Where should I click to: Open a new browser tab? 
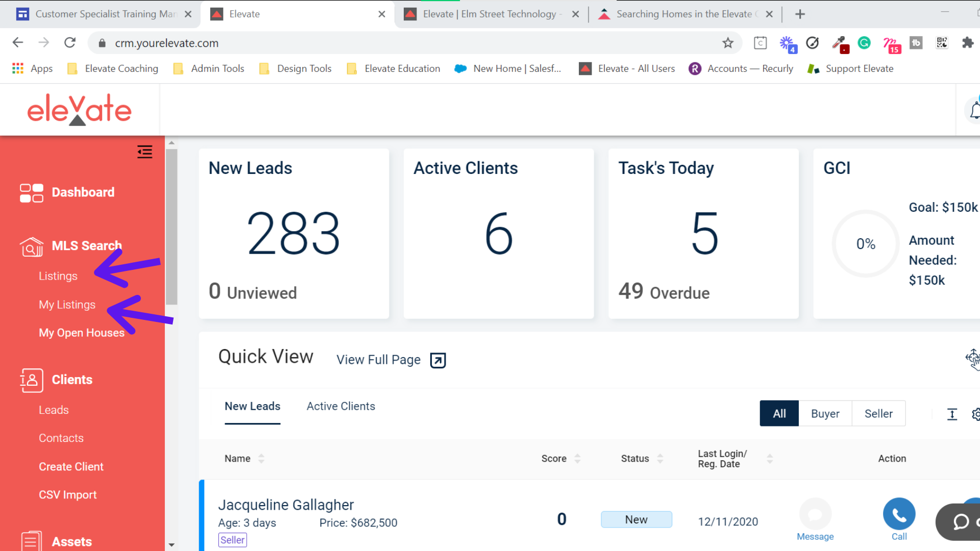800,14
